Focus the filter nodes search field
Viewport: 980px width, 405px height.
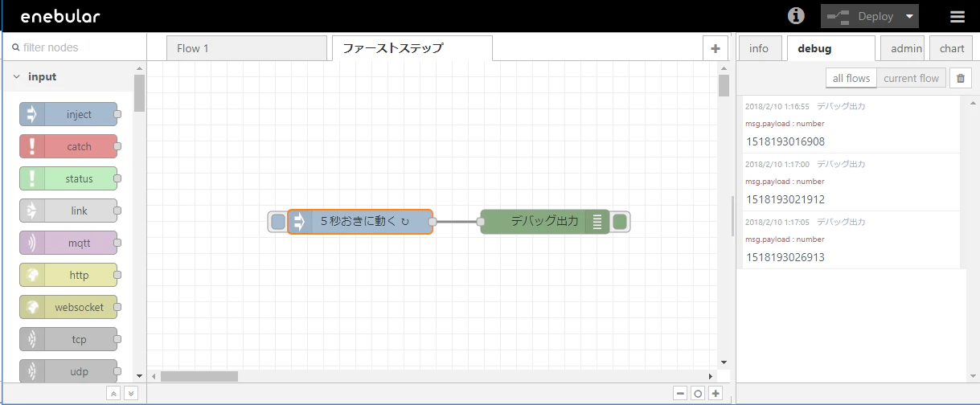click(x=73, y=47)
